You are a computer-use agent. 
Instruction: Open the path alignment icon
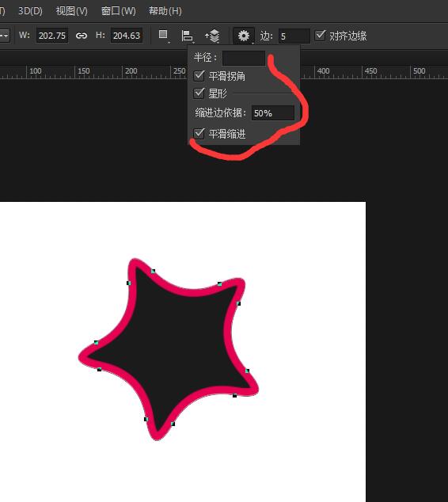pos(188,36)
